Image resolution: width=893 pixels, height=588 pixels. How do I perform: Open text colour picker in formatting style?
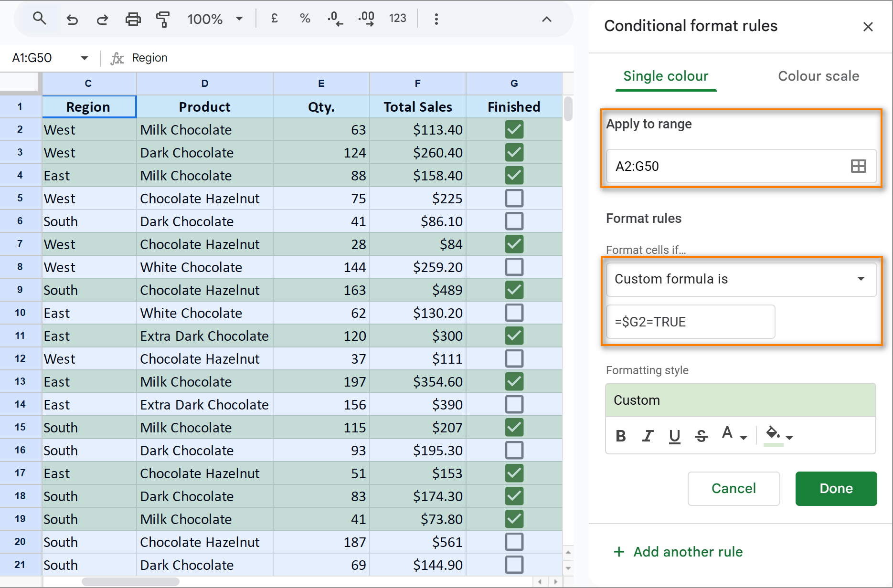734,435
